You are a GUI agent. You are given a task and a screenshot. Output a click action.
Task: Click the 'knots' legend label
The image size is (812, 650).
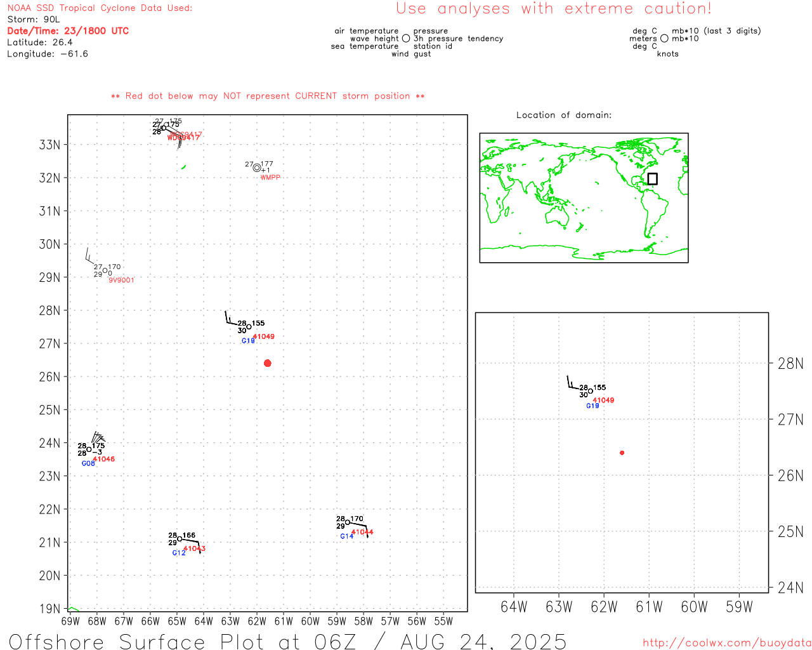668,54
